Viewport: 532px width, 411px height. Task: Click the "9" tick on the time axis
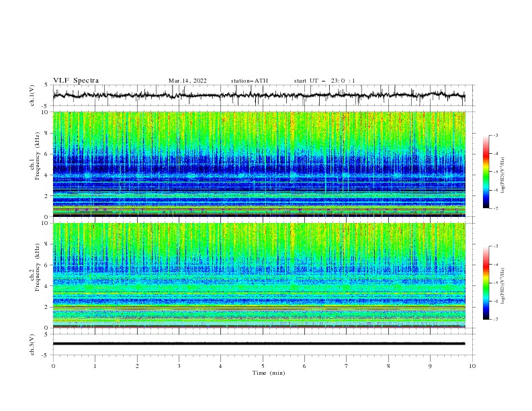point(430,366)
